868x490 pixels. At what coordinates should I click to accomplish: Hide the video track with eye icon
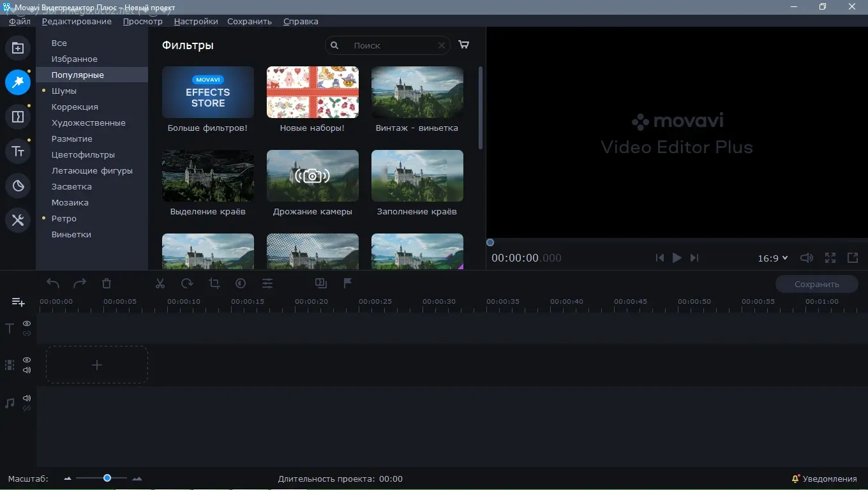pyautogui.click(x=27, y=360)
